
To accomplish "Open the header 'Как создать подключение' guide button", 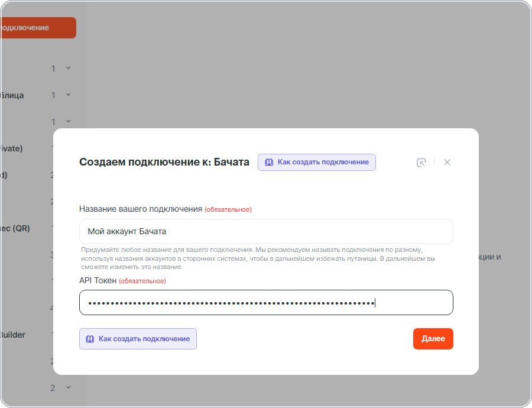I will tap(317, 162).
